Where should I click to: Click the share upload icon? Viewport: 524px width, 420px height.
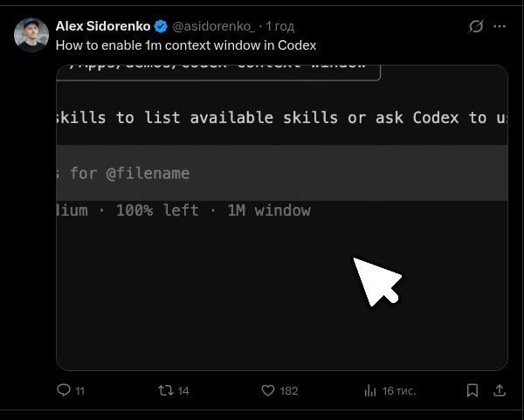pyautogui.click(x=499, y=390)
